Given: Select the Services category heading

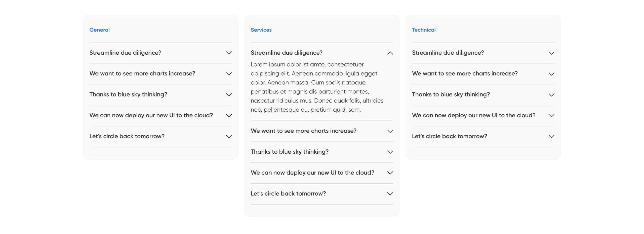Looking at the screenshot, I should [261, 30].
